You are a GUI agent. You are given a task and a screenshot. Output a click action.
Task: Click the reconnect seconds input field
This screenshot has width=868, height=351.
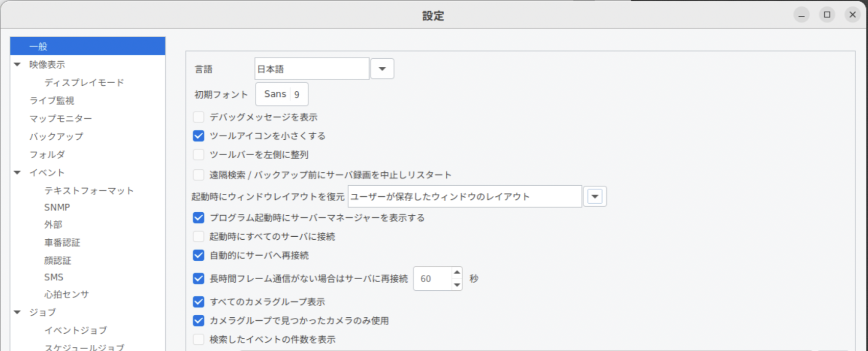tap(432, 279)
